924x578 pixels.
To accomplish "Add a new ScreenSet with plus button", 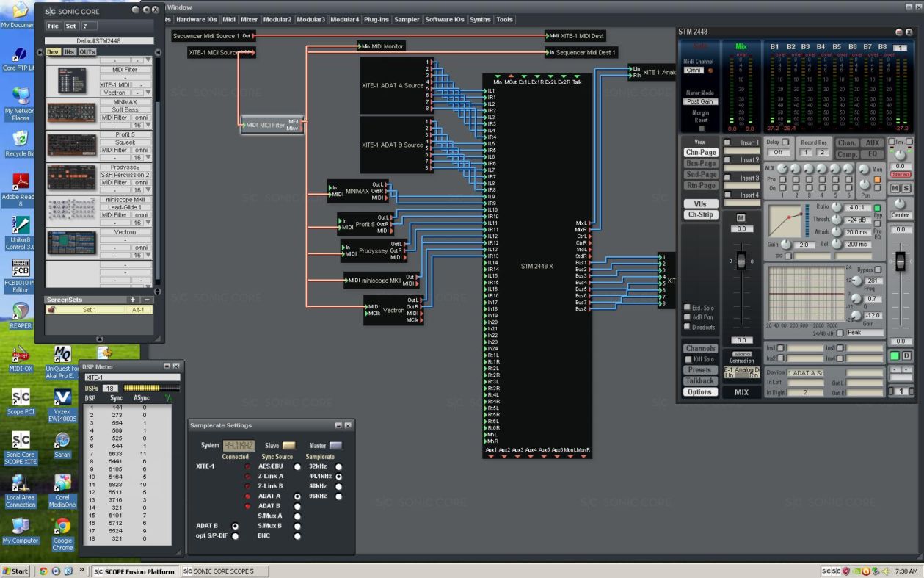I will tap(133, 300).
